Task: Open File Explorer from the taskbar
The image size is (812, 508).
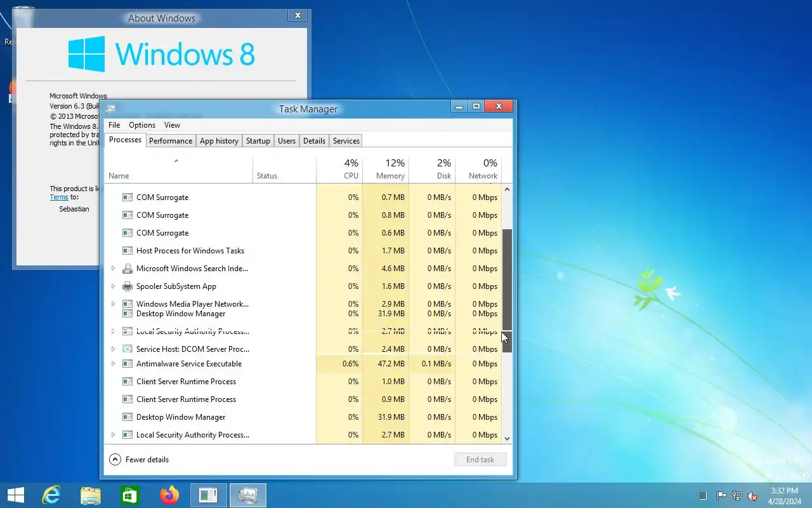Action: [x=91, y=495]
